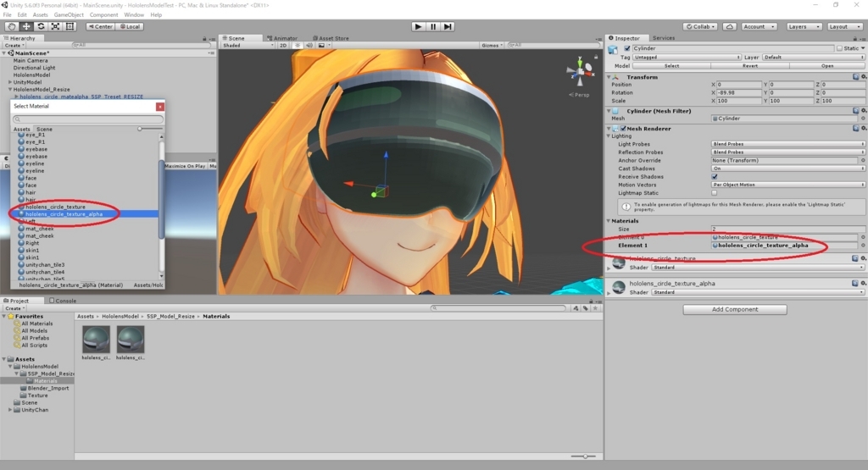868x470 pixels.
Task: Switch to the Services tab
Action: click(x=663, y=38)
